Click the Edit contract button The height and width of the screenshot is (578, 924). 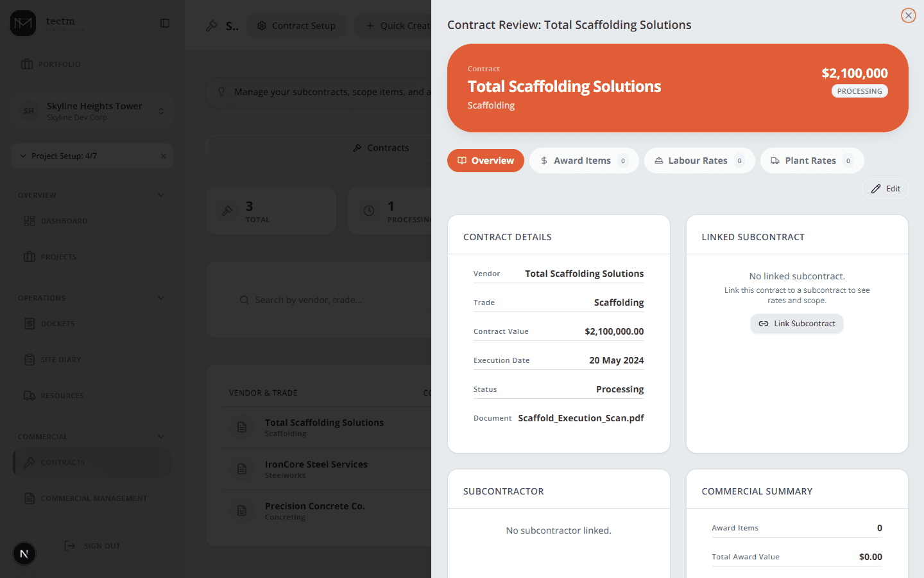pyautogui.click(x=886, y=189)
